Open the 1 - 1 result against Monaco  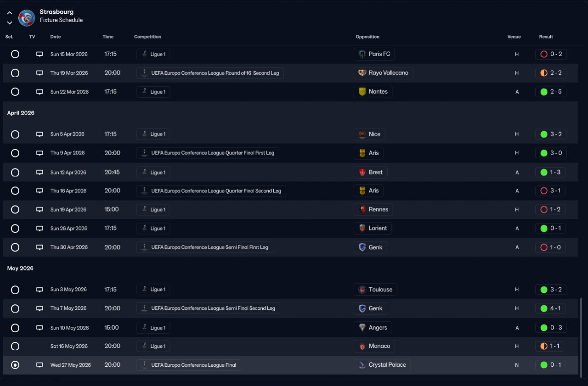pyautogui.click(x=550, y=346)
